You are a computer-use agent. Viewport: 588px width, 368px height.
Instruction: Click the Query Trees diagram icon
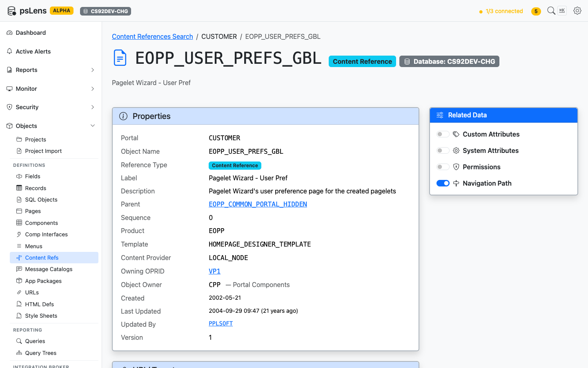19,353
